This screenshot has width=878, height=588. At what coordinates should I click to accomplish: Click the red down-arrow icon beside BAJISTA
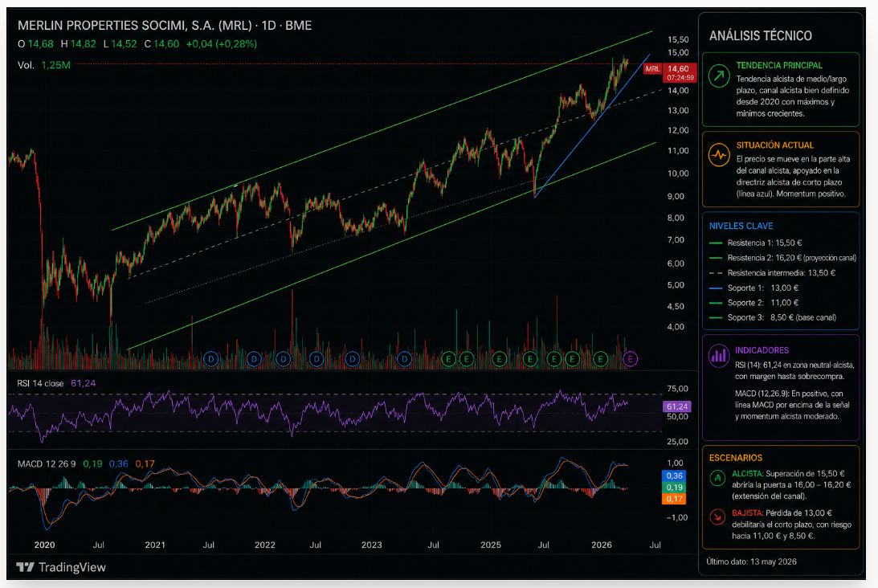click(x=717, y=517)
